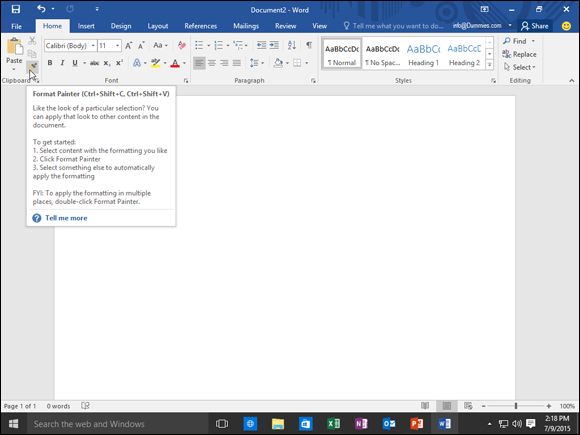Click the Copy icon

32,54
